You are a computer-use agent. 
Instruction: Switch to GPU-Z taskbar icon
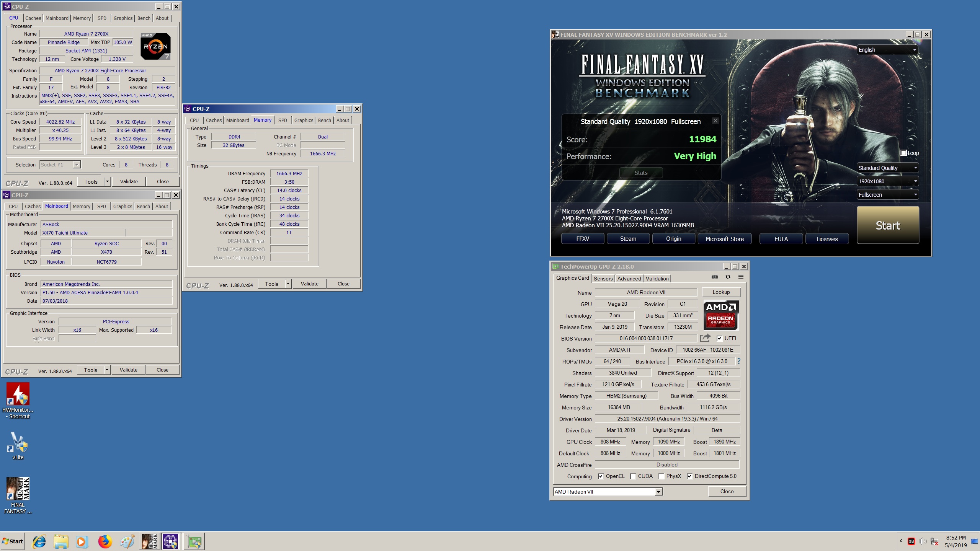[194, 541]
